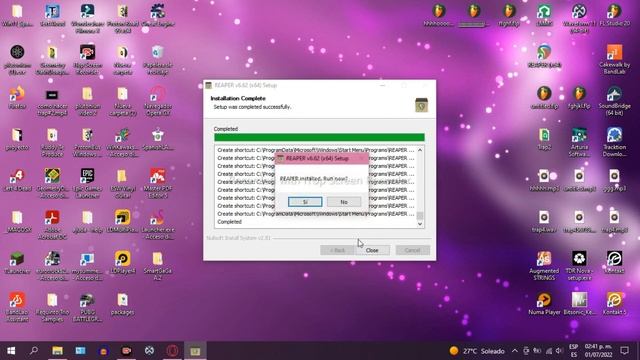This screenshot has width=640, height=360.
Task: Open the Left 4 Dead shortcut
Action: pyautogui.click(x=17, y=181)
